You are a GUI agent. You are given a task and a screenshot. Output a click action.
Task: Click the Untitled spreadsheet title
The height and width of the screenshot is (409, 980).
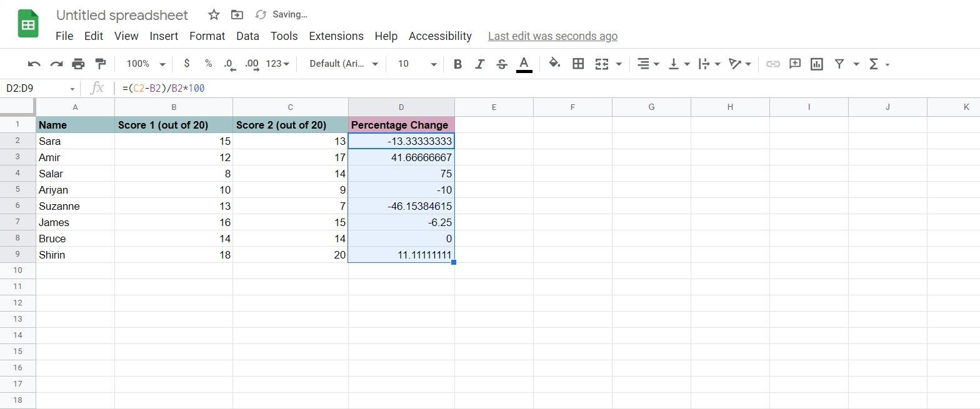click(122, 15)
